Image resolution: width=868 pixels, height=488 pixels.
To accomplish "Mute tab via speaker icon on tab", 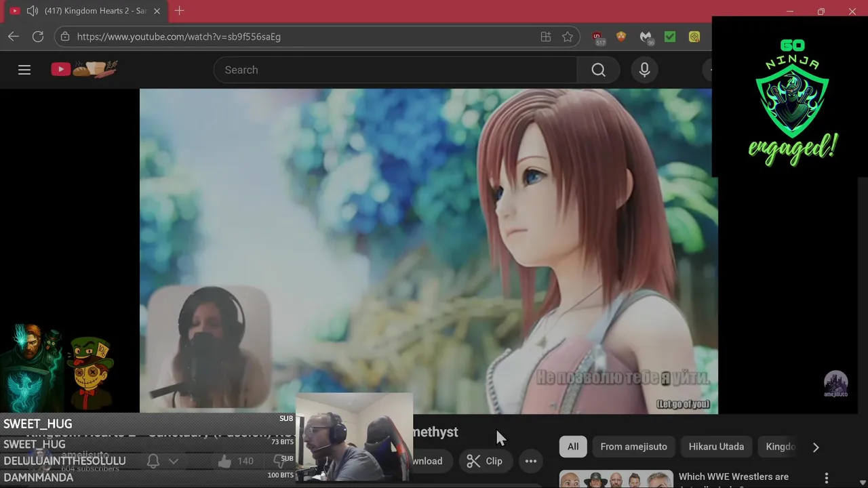I will [32, 11].
